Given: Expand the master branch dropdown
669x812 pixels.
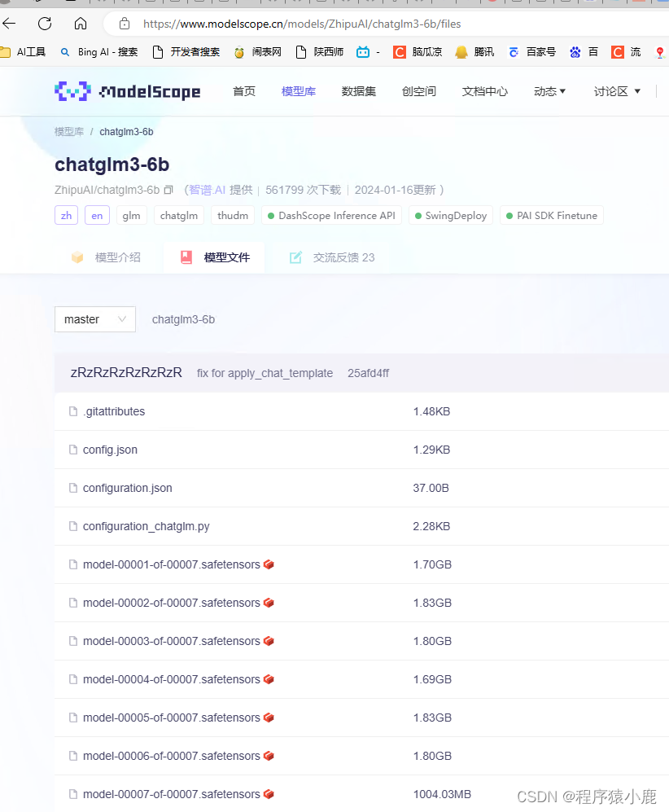Looking at the screenshot, I should pyautogui.click(x=95, y=319).
